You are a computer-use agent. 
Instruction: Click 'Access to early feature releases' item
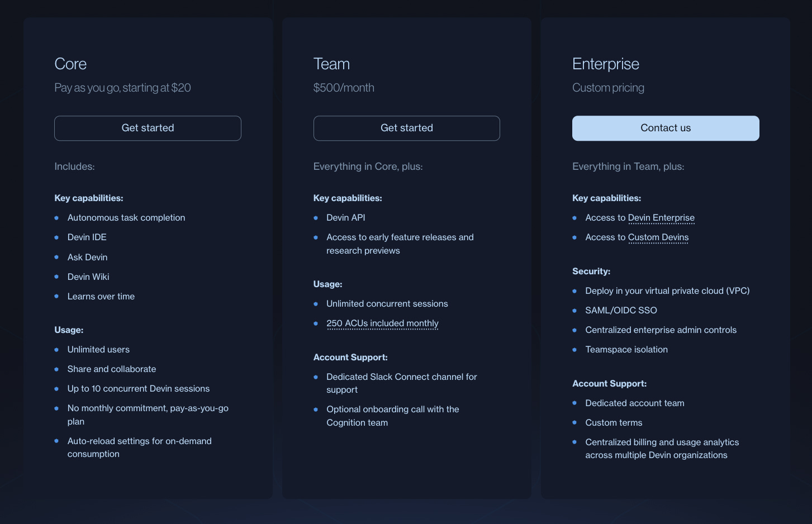(x=400, y=244)
